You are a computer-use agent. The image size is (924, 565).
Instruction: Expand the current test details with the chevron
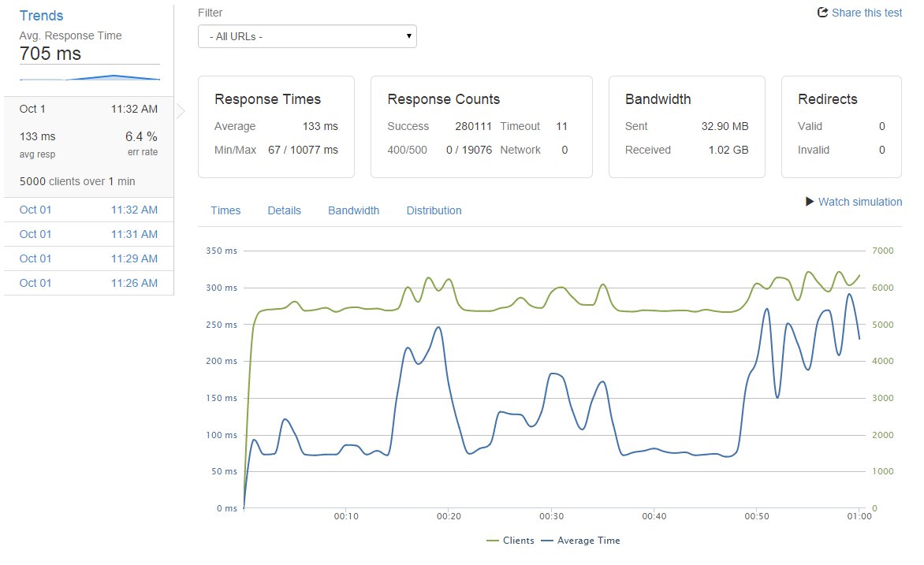pos(180,112)
